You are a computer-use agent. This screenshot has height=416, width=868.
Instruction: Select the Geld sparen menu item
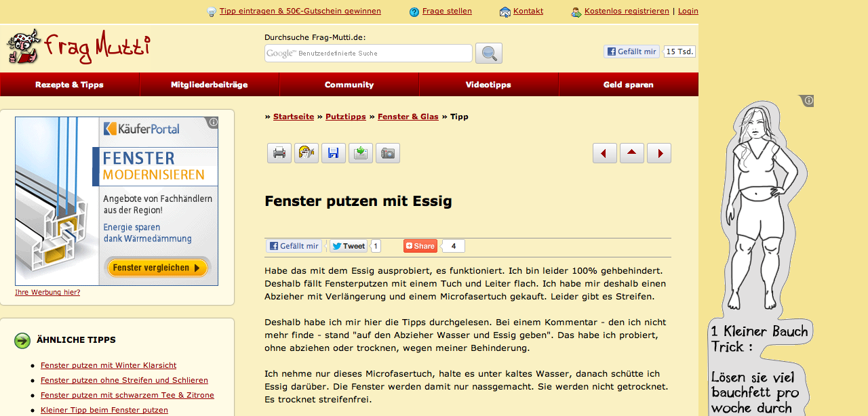click(628, 85)
